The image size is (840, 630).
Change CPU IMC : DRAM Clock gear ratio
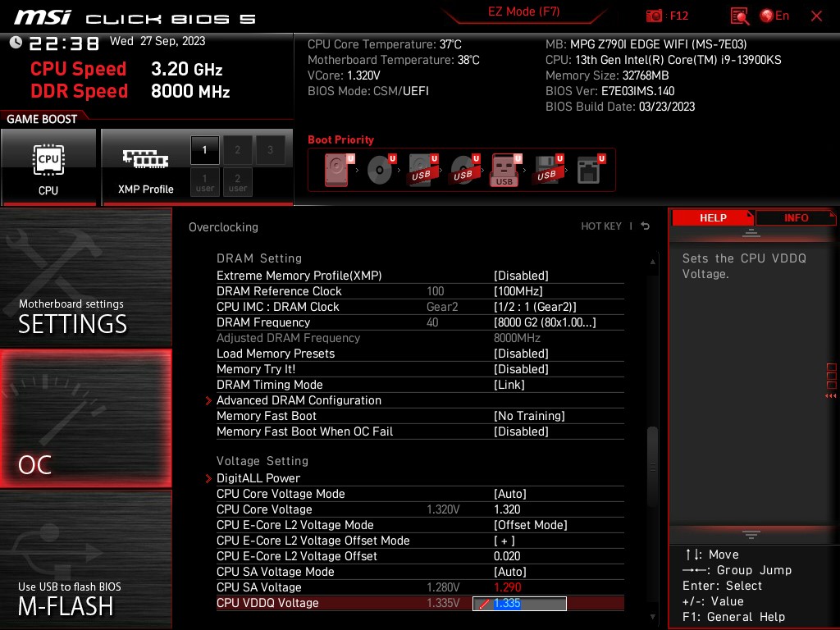coord(420,307)
